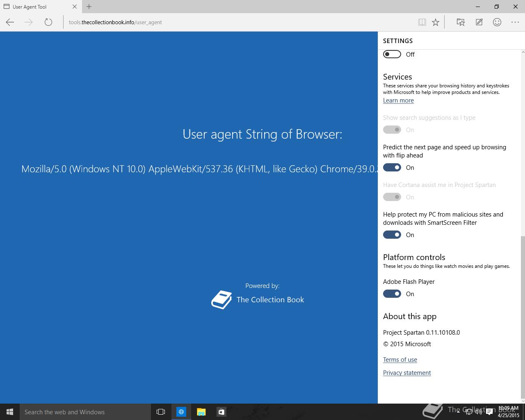This screenshot has height=420, width=525.
Task: Open the Learn more services link
Action: pyautogui.click(x=398, y=100)
